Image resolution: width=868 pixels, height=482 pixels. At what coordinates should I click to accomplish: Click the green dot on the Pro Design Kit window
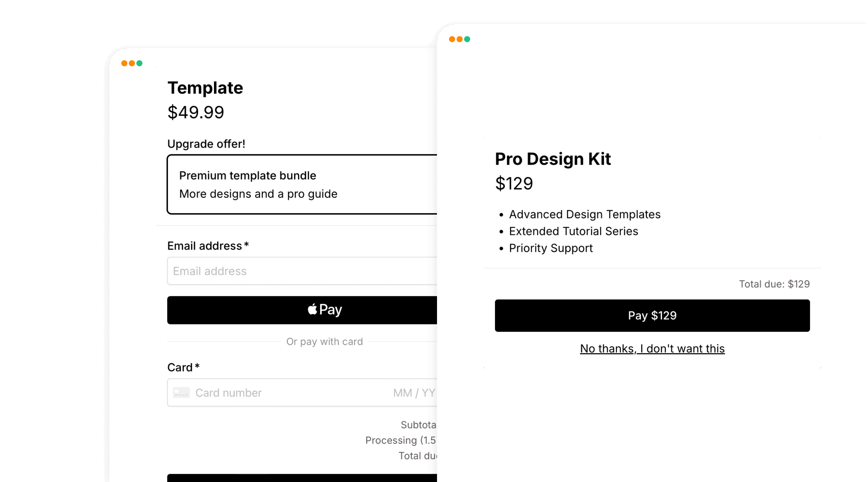coord(467,39)
